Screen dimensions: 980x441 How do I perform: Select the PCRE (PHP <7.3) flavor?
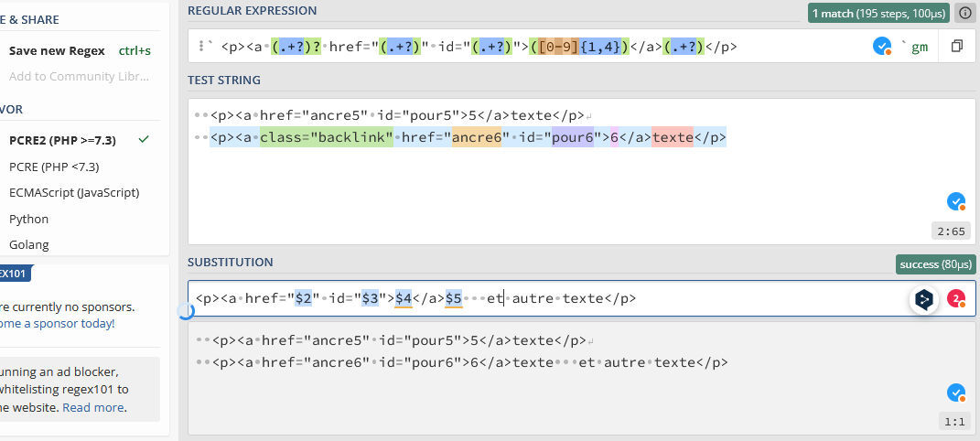point(54,167)
